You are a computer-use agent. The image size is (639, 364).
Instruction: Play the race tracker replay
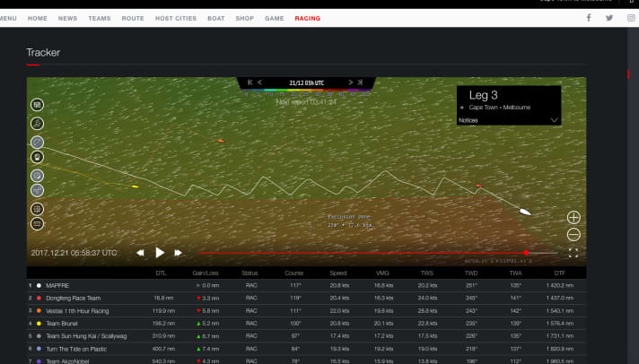click(160, 253)
